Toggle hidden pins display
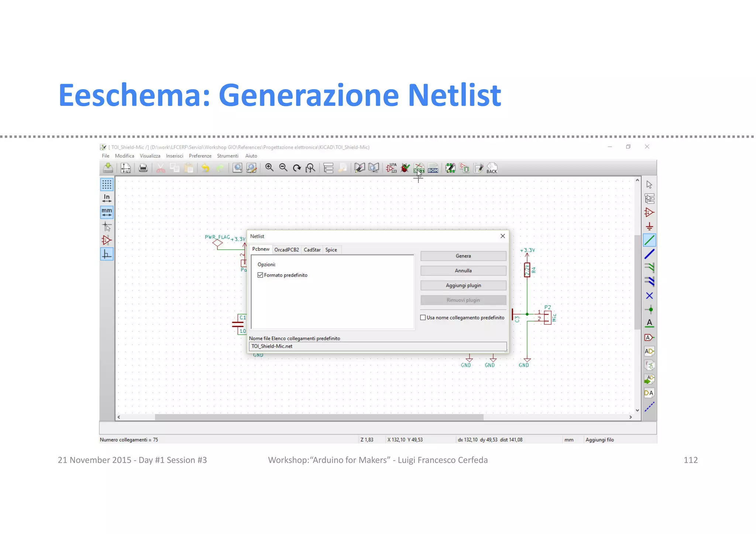Screen dimensions: 756x534 (107, 240)
